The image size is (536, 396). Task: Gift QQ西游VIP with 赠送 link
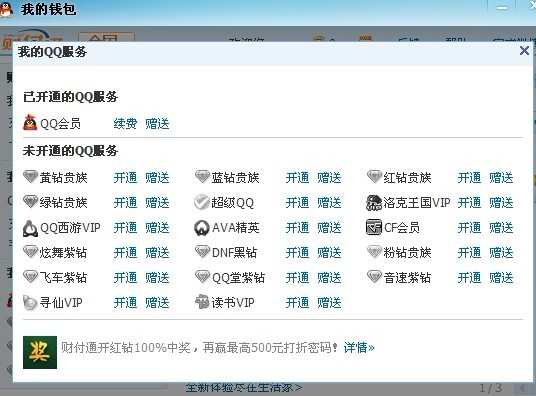[157, 228]
